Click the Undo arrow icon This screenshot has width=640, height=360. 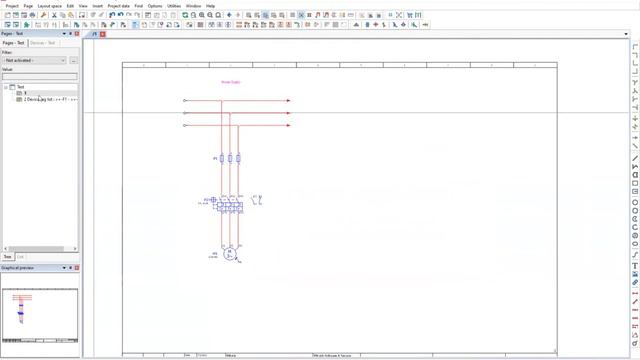click(x=120, y=15)
